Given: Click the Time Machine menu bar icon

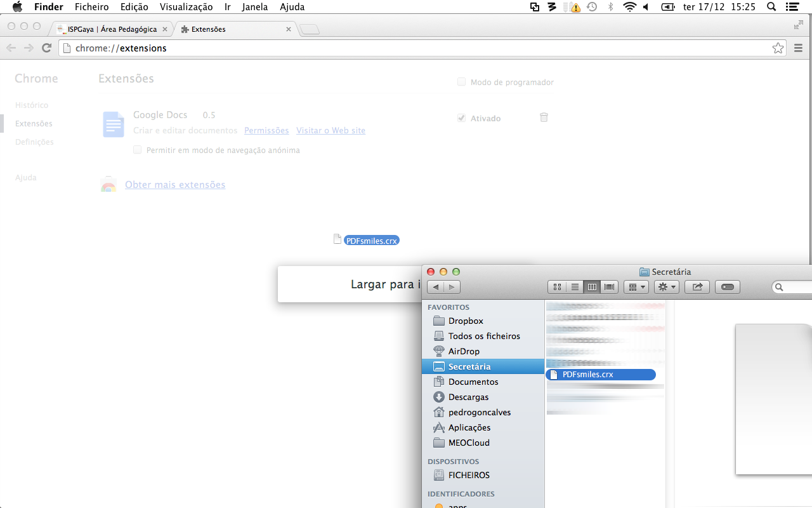Looking at the screenshot, I should pyautogui.click(x=592, y=7).
